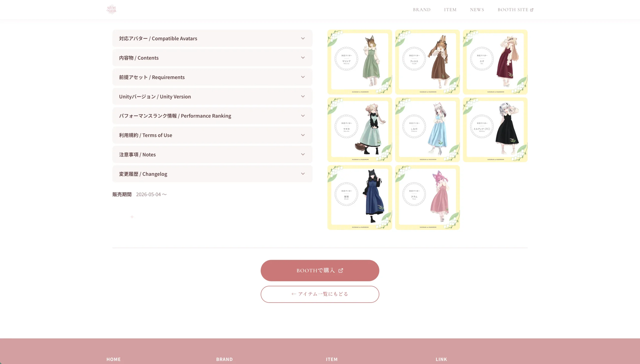This screenshot has height=364, width=640.
Task: Open the BRAND menu in the header
Action: (x=422, y=10)
